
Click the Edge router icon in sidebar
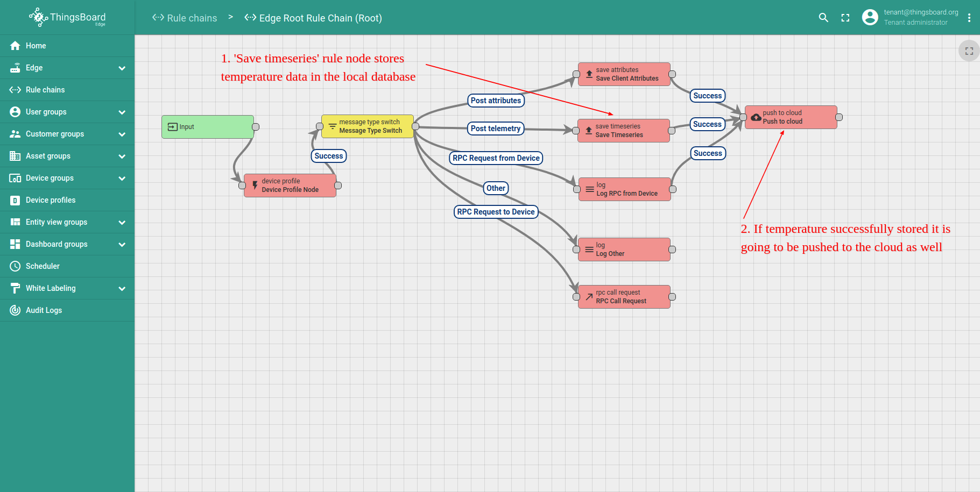coord(15,68)
